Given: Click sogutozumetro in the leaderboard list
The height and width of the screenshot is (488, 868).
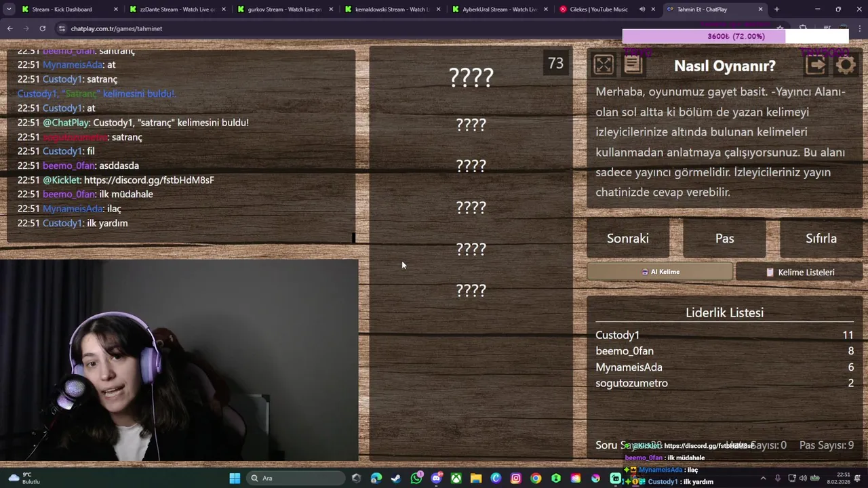Looking at the screenshot, I should click(631, 384).
